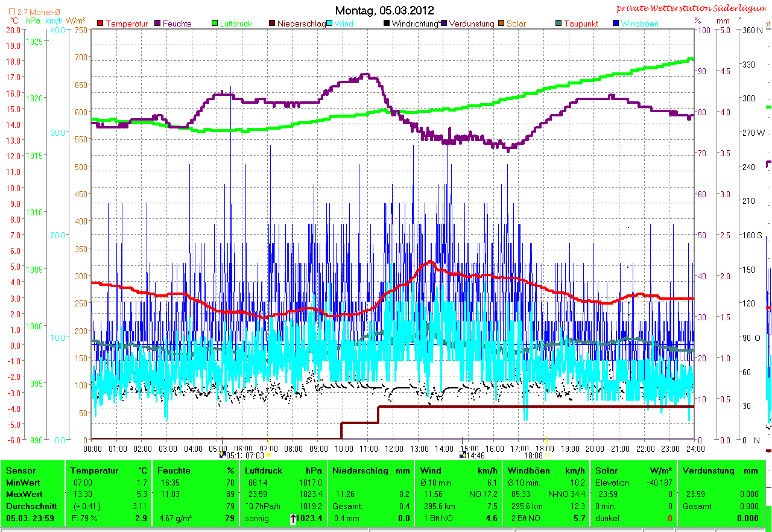Viewport: 772px width, 532px height.
Task: Click the 12:00 tick on time axis
Action: tap(394, 449)
